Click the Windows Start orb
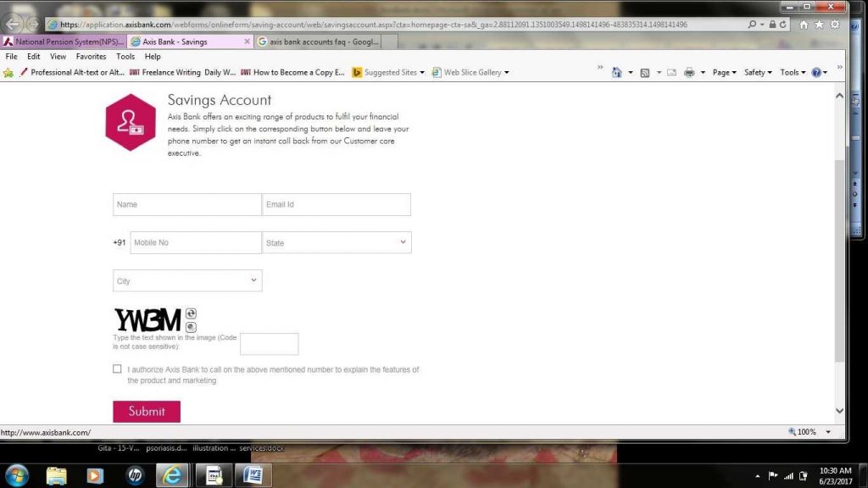 [x=17, y=475]
